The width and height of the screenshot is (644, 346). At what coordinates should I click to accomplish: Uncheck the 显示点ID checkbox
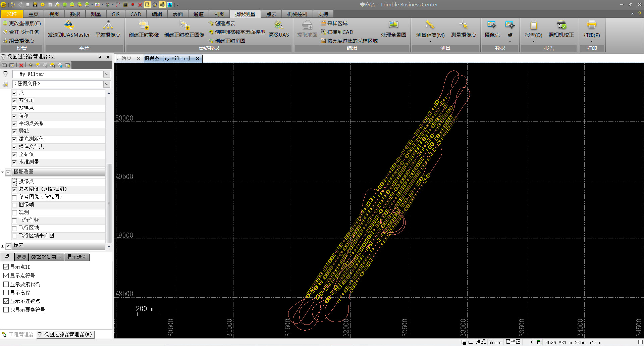(x=6, y=267)
